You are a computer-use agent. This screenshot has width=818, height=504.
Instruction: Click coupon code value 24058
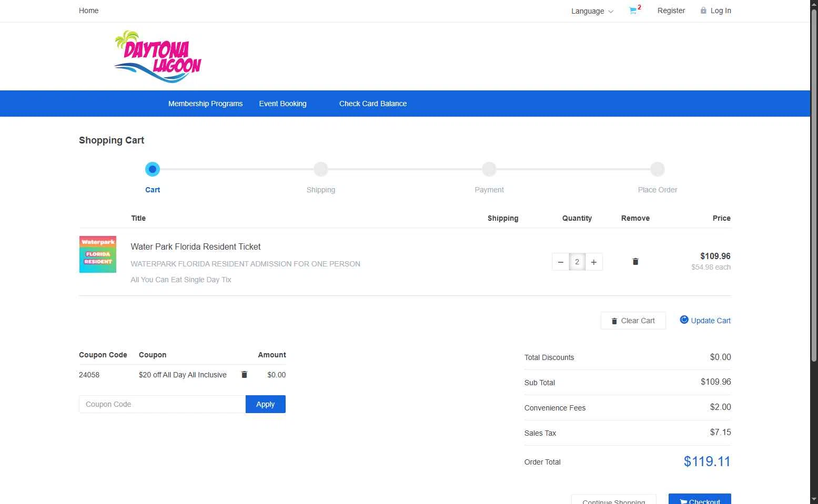click(x=89, y=375)
